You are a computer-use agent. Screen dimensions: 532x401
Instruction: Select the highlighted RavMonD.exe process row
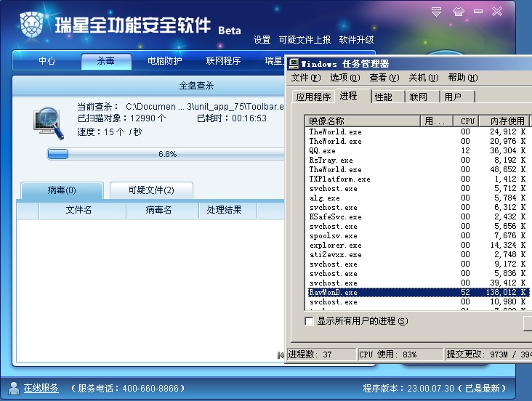pyautogui.click(x=417, y=293)
